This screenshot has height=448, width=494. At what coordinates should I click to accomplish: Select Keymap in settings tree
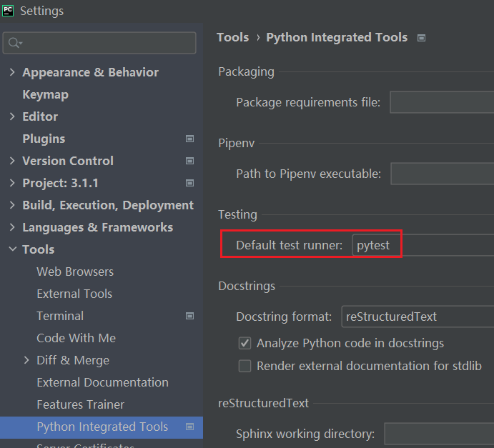[x=45, y=94]
